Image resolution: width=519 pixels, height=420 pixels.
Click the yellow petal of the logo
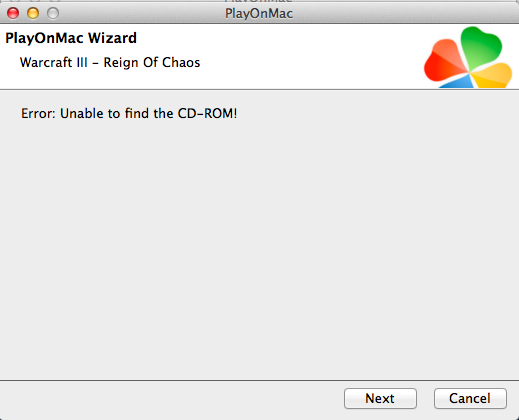(492, 75)
